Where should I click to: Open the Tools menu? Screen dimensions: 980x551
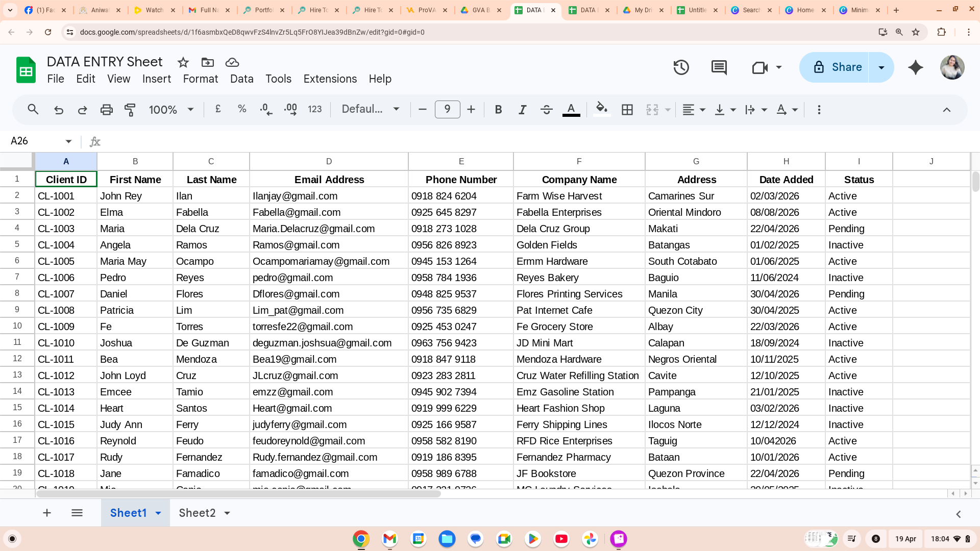point(279,79)
